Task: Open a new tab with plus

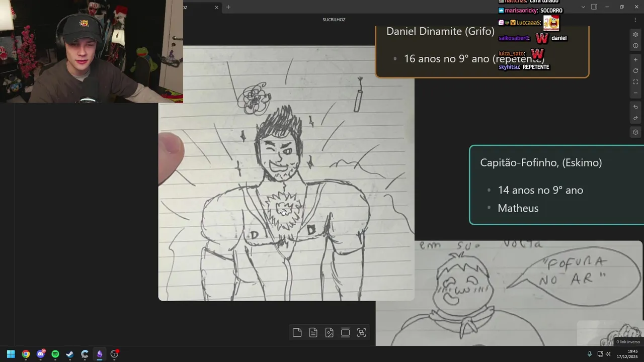Action: [x=228, y=7]
